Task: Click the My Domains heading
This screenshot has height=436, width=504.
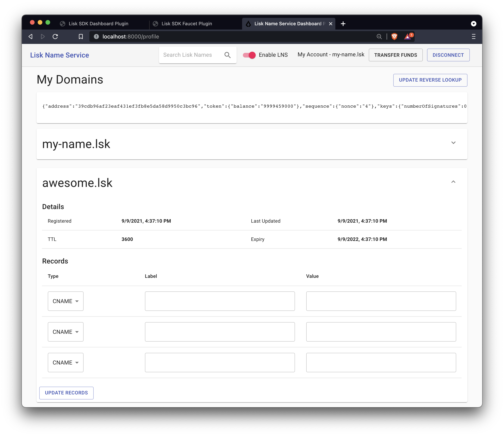Action: pyautogui.click(x=70, y=80)
